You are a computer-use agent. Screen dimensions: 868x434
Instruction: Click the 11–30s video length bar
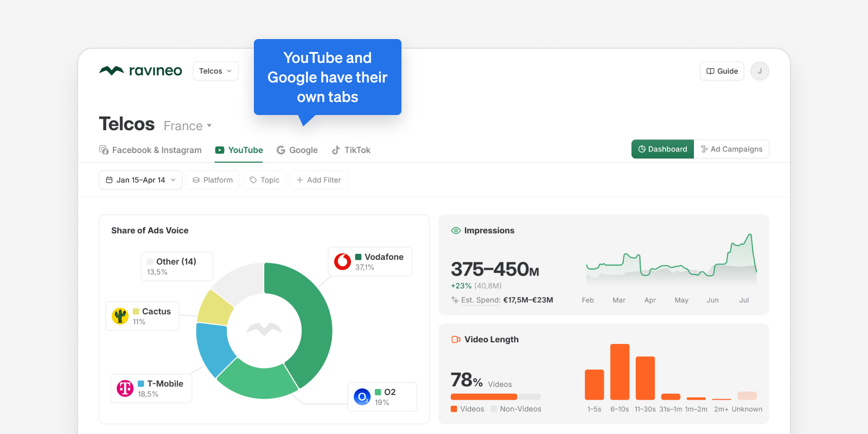(646, 378)
